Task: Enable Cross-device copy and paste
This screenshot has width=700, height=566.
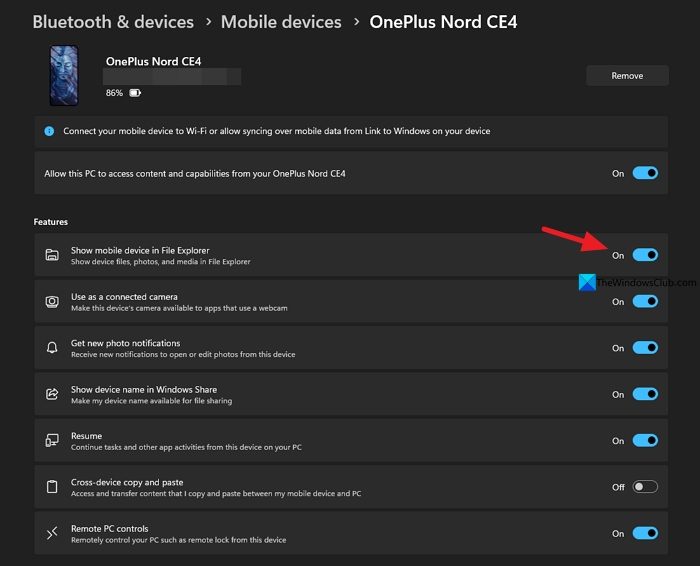Action: [645, 487]
